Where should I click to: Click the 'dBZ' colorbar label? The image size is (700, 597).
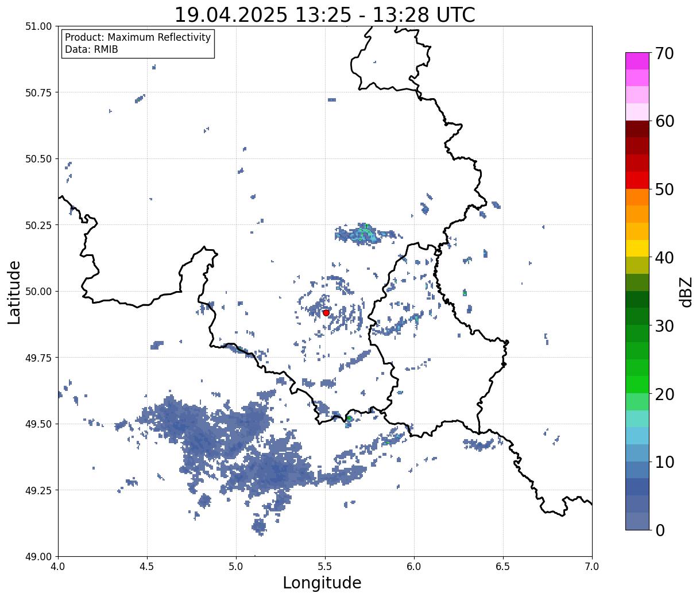click(686, 291)
